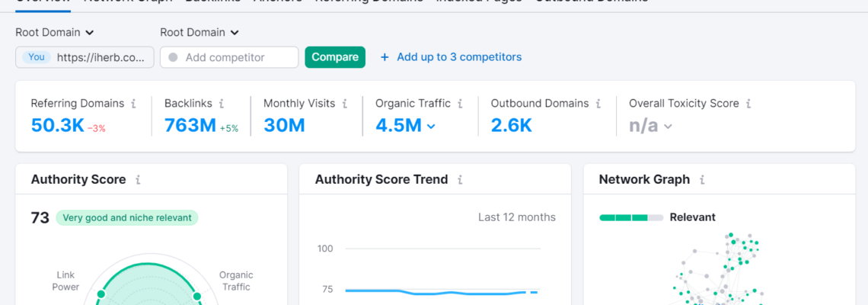Click the Link Power radar label

(x=68, y=281)
